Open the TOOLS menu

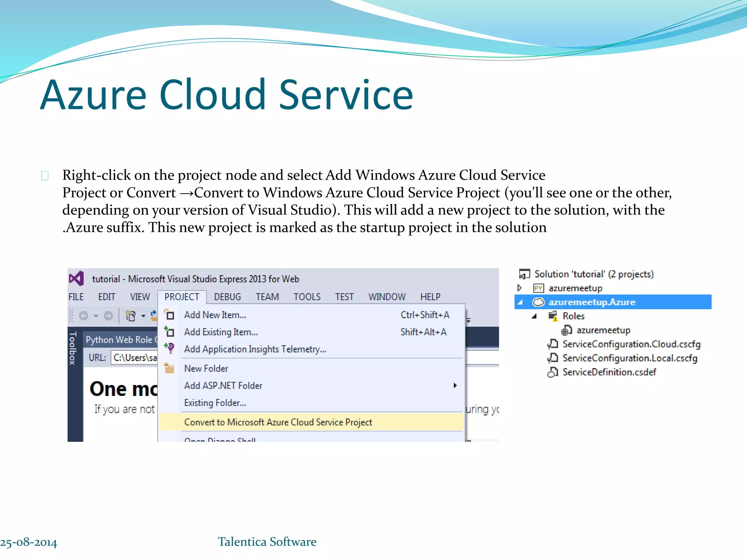(x=307, y=297)
